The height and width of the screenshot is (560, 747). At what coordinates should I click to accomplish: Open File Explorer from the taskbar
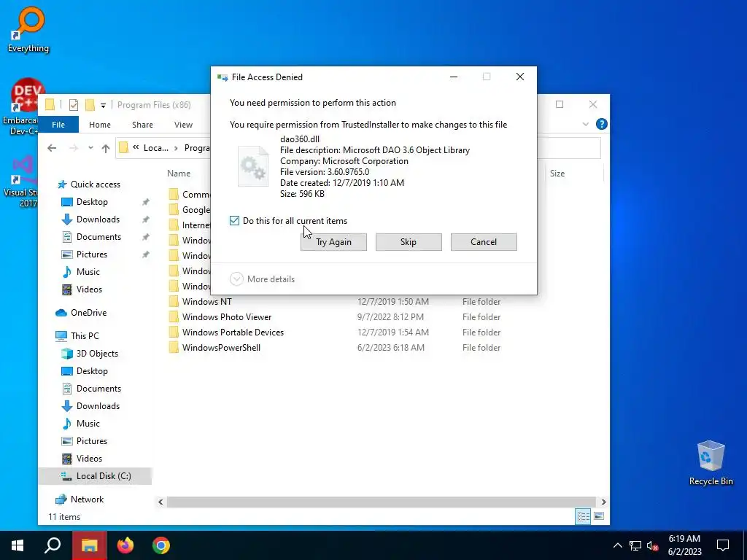(90, 545)
